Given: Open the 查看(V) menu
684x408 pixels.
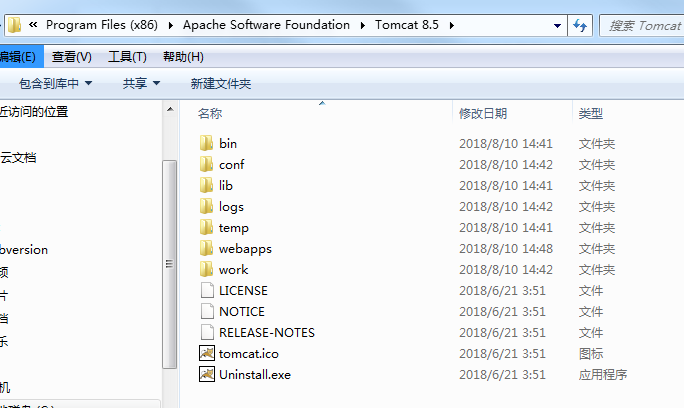Looking at the screenshot, I should [x=72, y=57].
